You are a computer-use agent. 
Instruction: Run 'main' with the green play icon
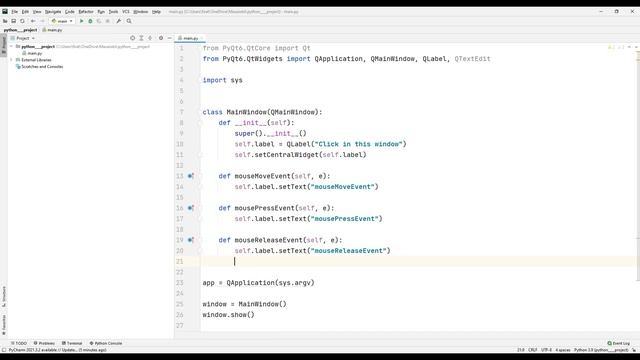coord(81,21)
